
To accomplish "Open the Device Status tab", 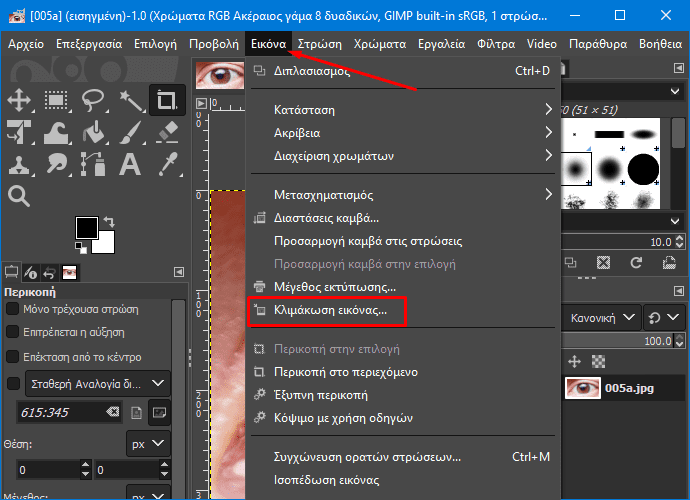I will coord(30,272).
